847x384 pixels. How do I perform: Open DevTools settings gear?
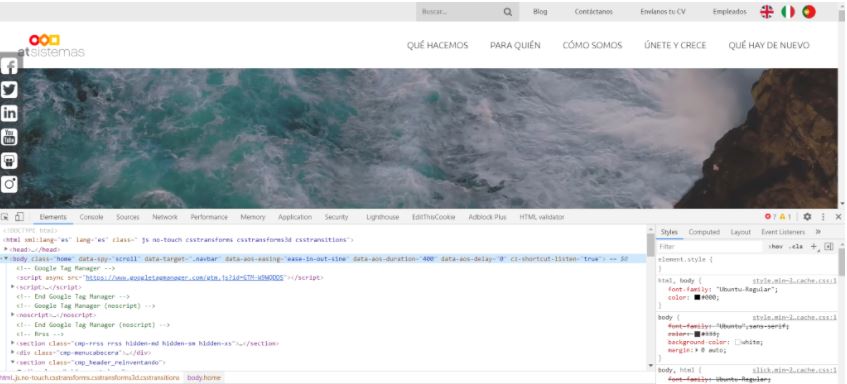807,217
